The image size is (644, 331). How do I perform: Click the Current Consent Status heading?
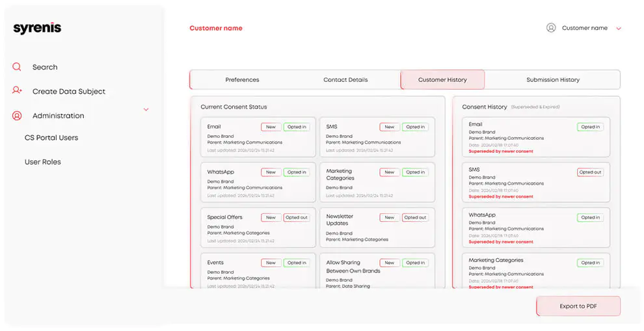click(x=234, y=107)
